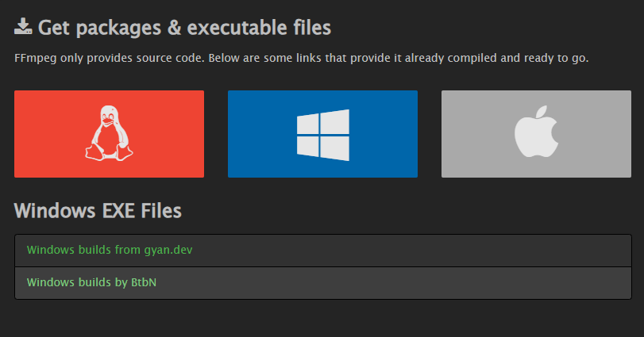Click the download icon beside Get packages heading
Image resolution: width=644 pixels, height=337 pixels.
pyautogui.click(x=23, y=27)
